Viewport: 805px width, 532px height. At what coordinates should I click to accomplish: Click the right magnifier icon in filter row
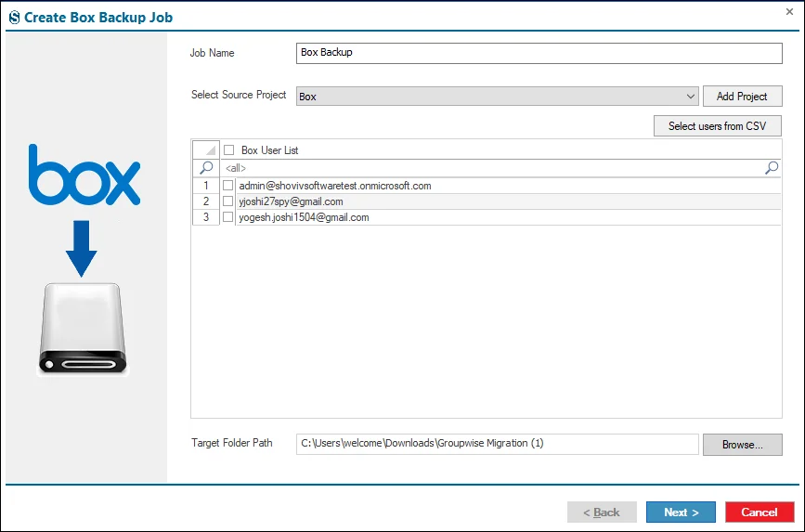click(x=772, y=167)
